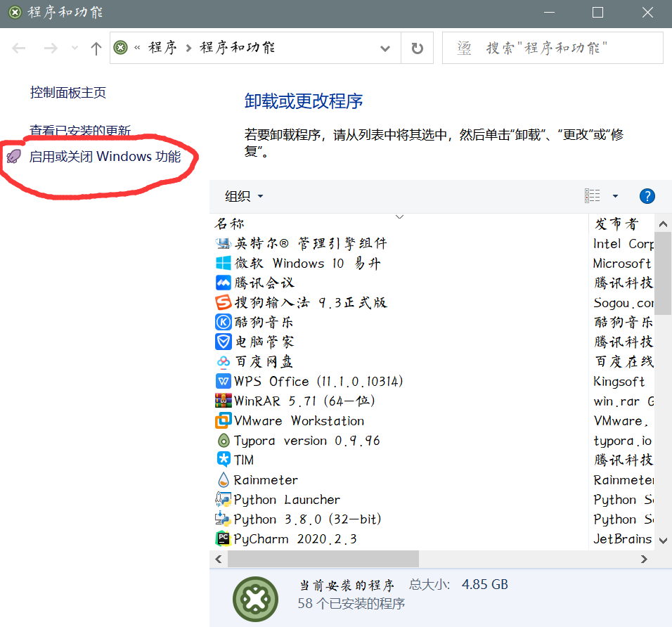Open the help question mark button
The image size is (672, 627).
pos(647,196)
